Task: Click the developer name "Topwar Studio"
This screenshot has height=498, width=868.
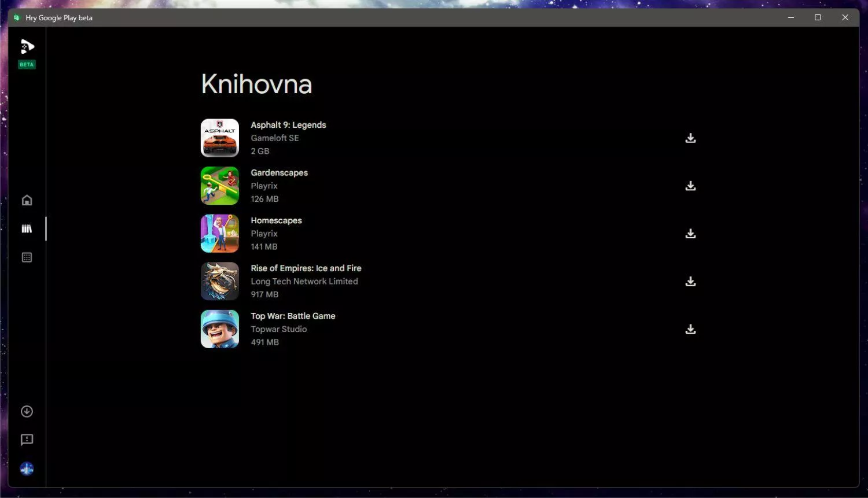Action: pos(279,329)
